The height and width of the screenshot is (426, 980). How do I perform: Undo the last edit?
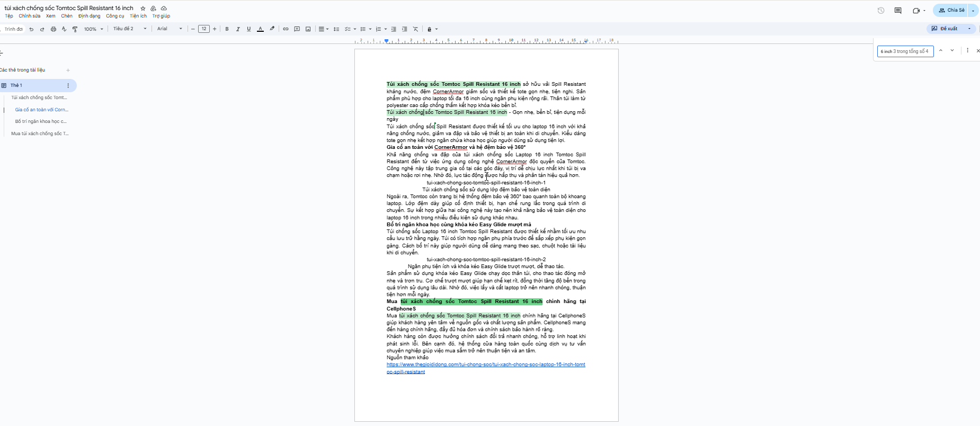[31, 29]
